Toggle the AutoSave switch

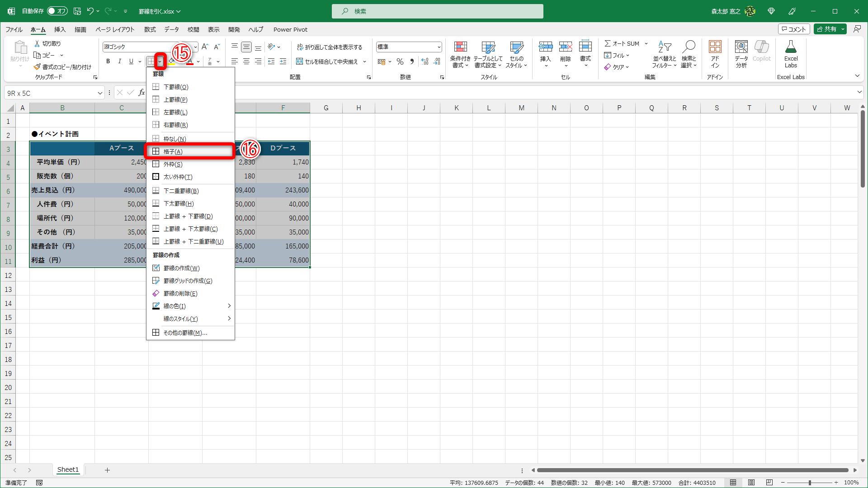point(57,11)
